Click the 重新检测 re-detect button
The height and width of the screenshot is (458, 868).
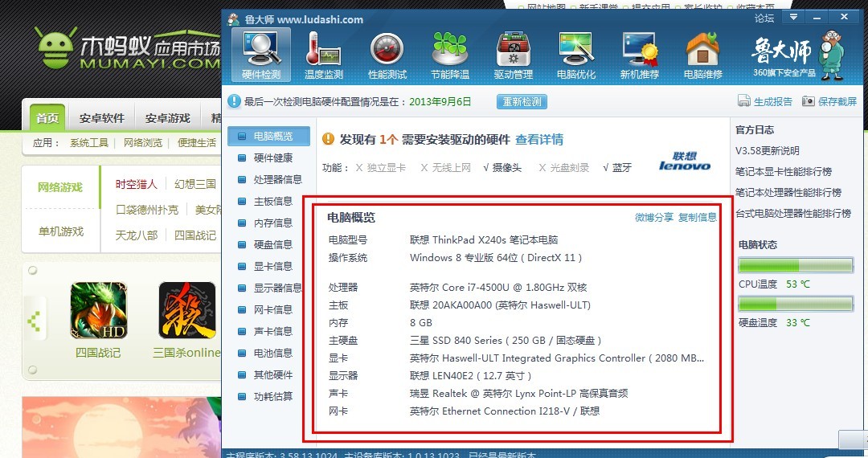[x=522, y=102]
